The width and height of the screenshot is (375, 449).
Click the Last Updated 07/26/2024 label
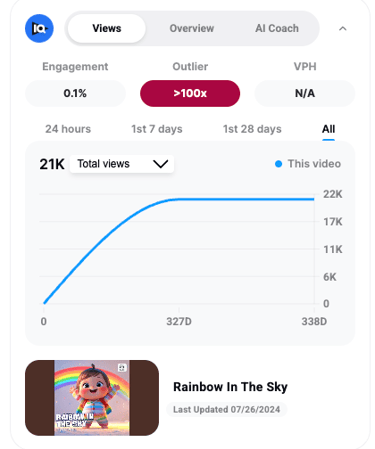tap(227, 409)
